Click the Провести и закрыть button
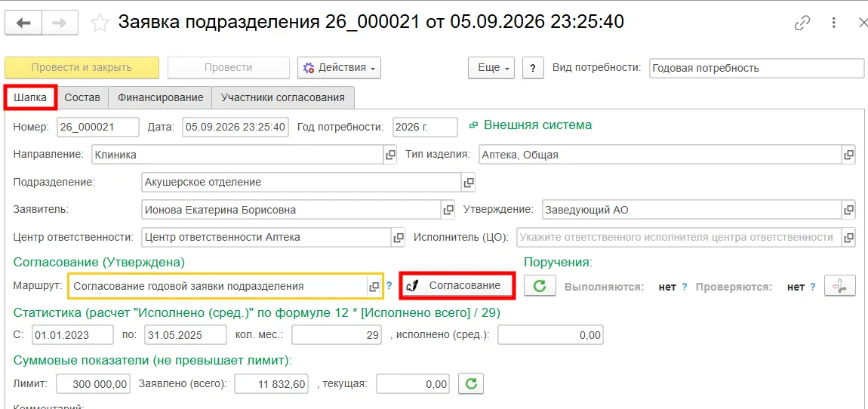This screenshot has height=409, width=868. (x=82, y=68)
